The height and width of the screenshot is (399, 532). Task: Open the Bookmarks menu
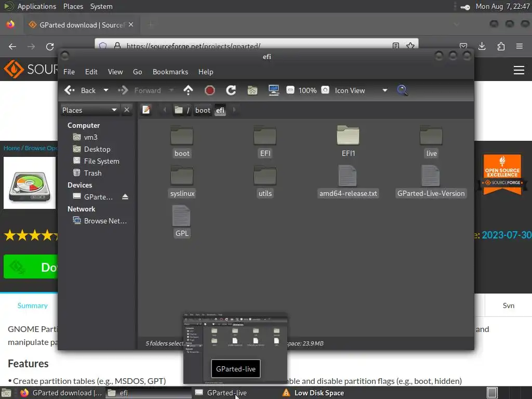[170, 72]
